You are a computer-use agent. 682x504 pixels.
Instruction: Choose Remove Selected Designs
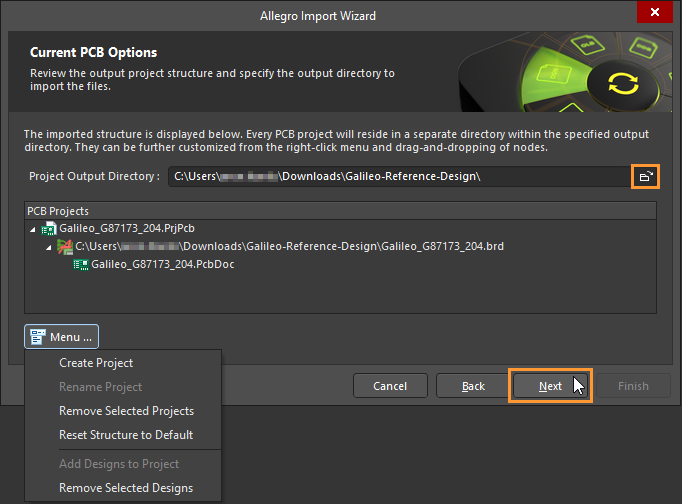126,487
